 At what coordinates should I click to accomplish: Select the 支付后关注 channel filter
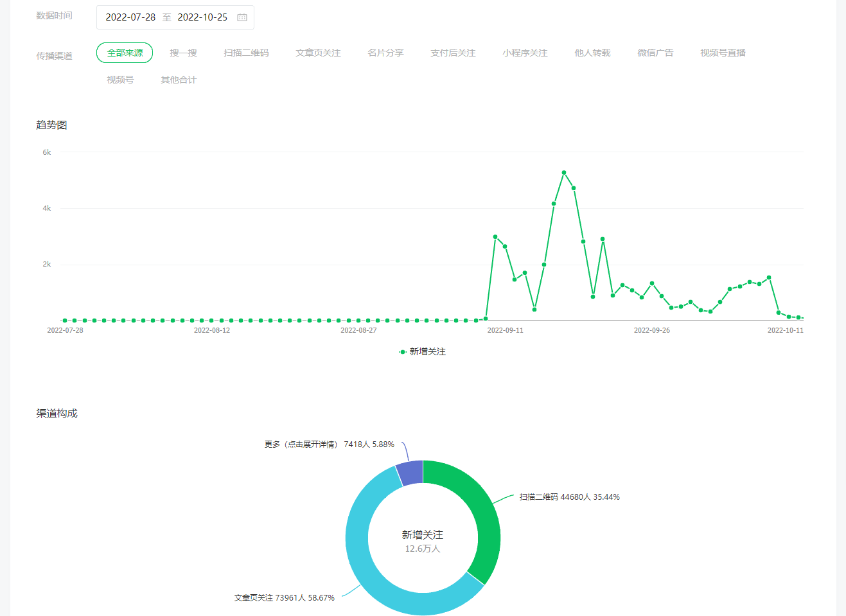pos(453,53)
